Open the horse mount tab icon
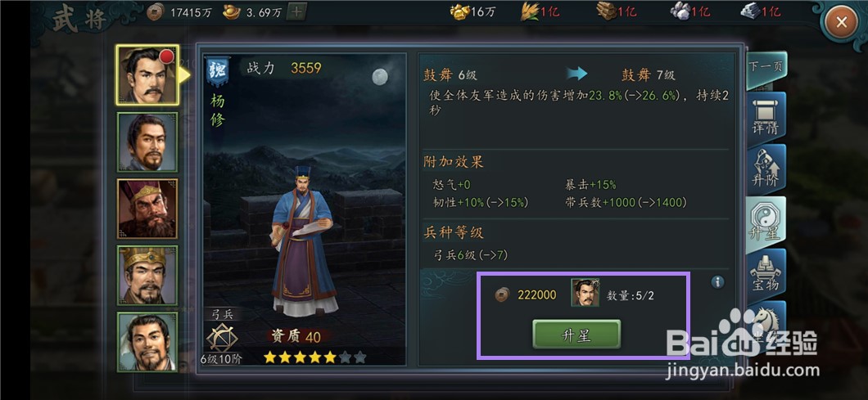The height and width of the screenshot is (400, 868). [766, 321]
